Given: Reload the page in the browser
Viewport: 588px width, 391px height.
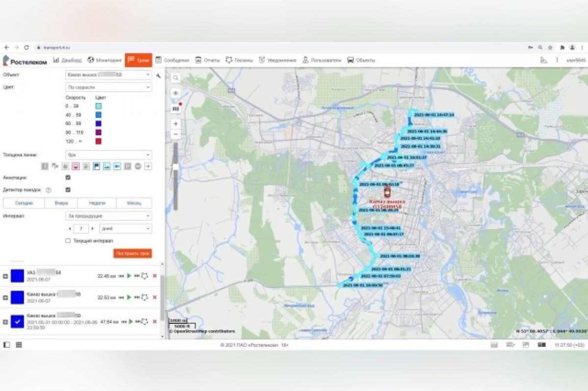Looking at the screenshot, I should (x=26, y=47).
